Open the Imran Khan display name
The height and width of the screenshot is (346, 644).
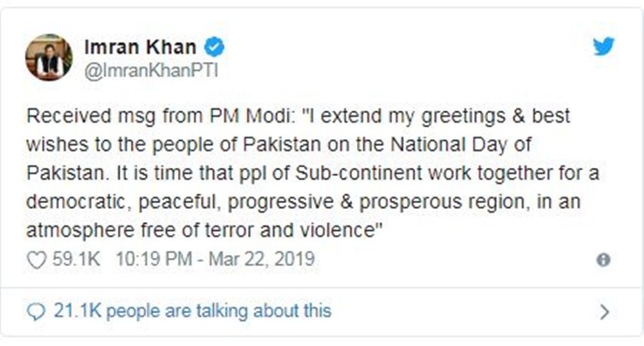[x=140, y=47]
